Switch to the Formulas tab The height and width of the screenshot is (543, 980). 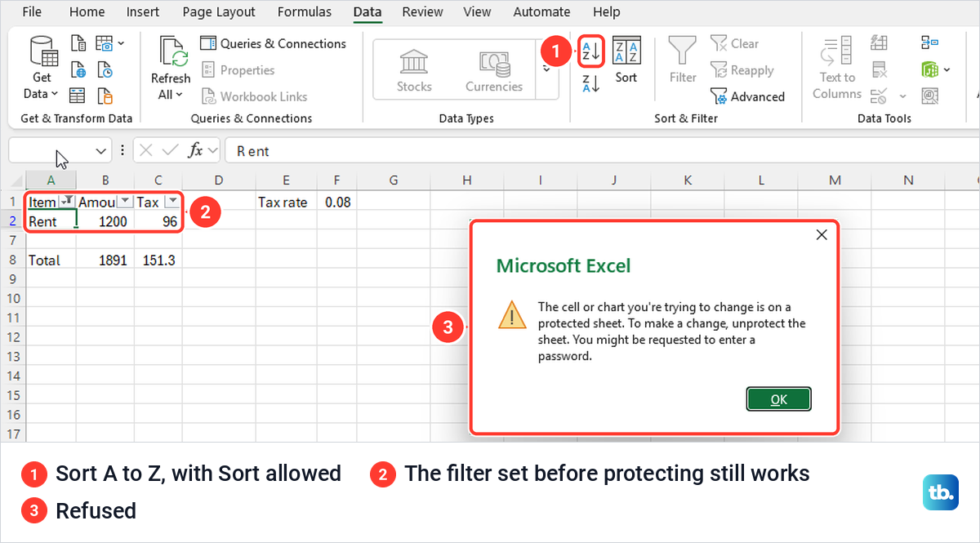point(305,11)
